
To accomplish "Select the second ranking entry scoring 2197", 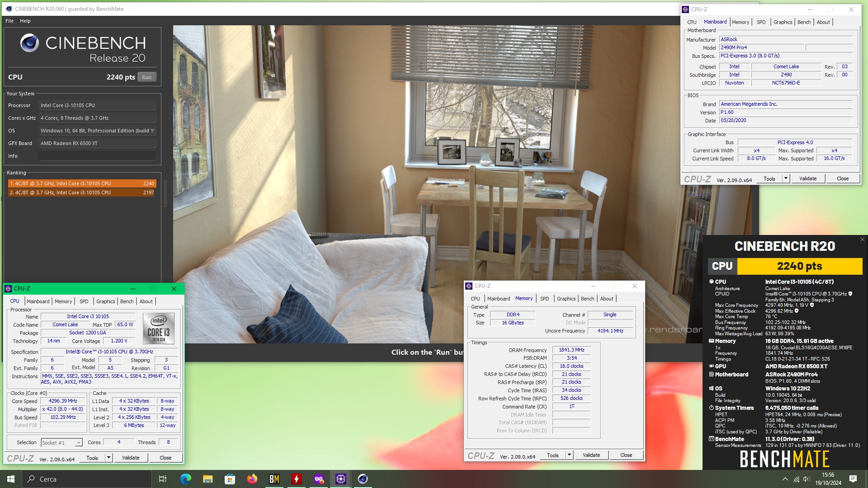I will pyautogui.click(x=82, y=192).
